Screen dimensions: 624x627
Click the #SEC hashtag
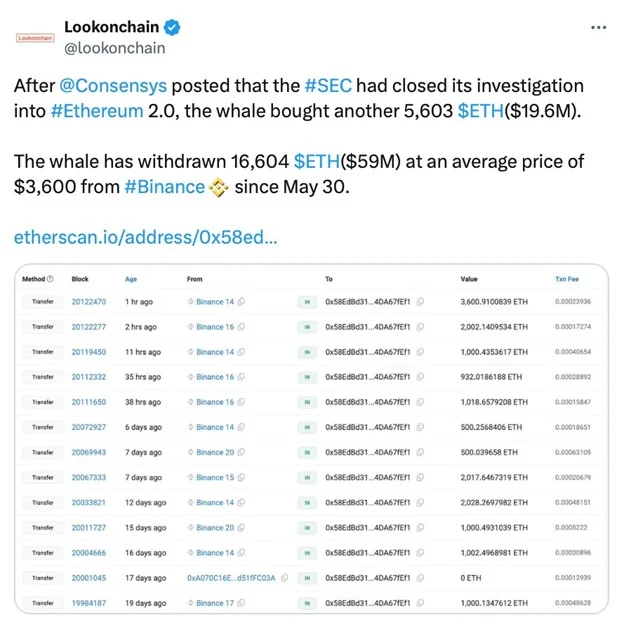[328, 86]
